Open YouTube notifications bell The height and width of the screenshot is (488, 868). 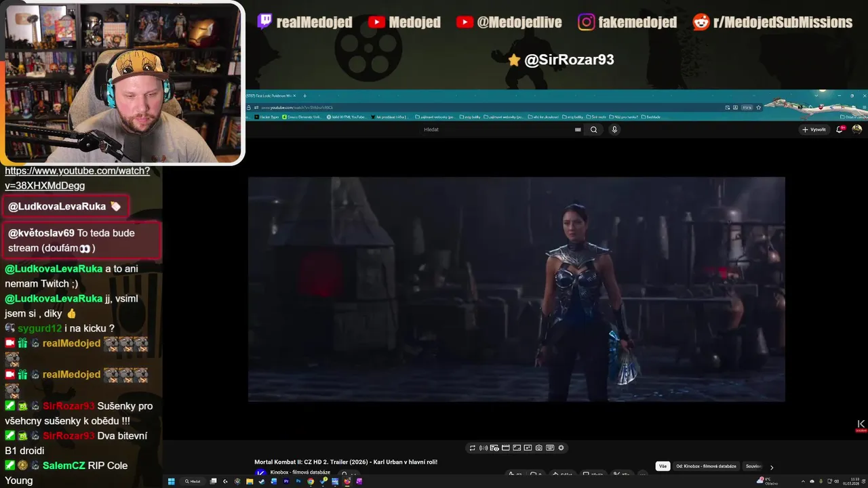pos(840,129)
